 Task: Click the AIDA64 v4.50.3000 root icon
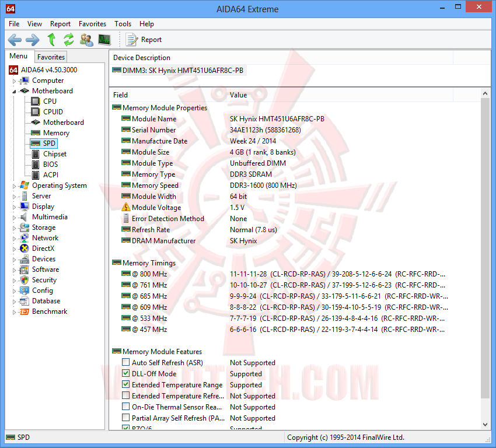coord(13,70)
